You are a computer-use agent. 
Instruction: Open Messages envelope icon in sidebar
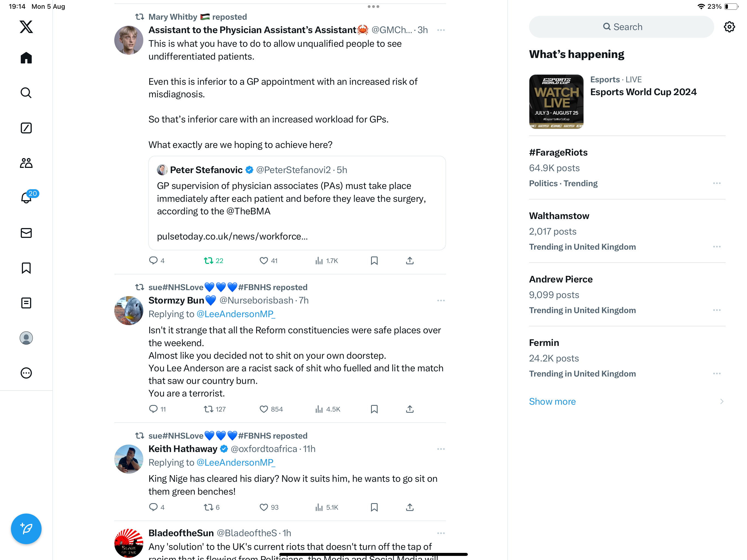(x=26, y=233)
